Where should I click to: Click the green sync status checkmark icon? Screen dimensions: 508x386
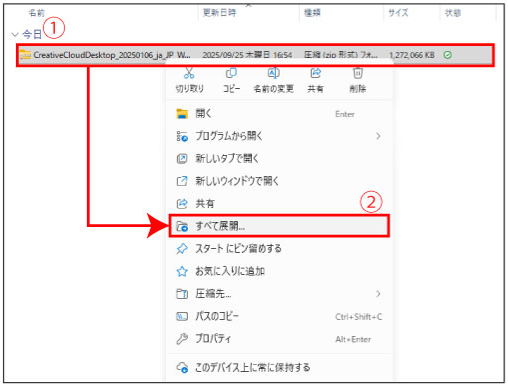pos(448,55)
